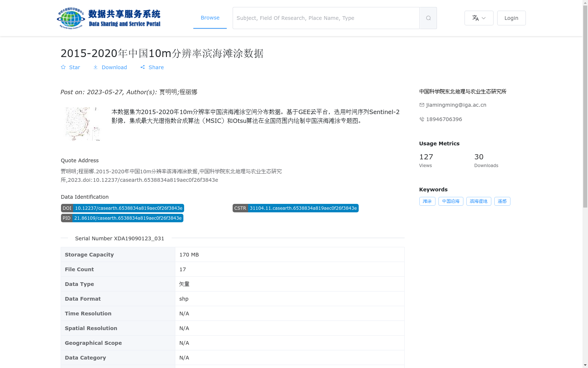
Task: Click the Storage Capacity row label
Action: pyautogui.click(x=89, y=255)
